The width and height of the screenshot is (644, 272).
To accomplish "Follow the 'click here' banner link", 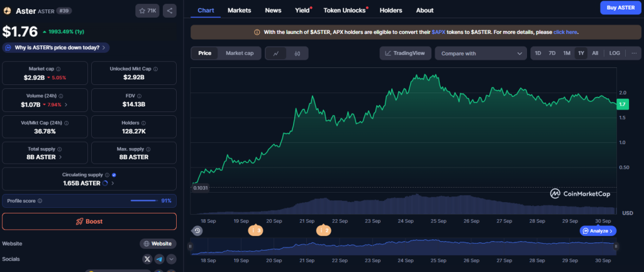I will pos(565,31).
